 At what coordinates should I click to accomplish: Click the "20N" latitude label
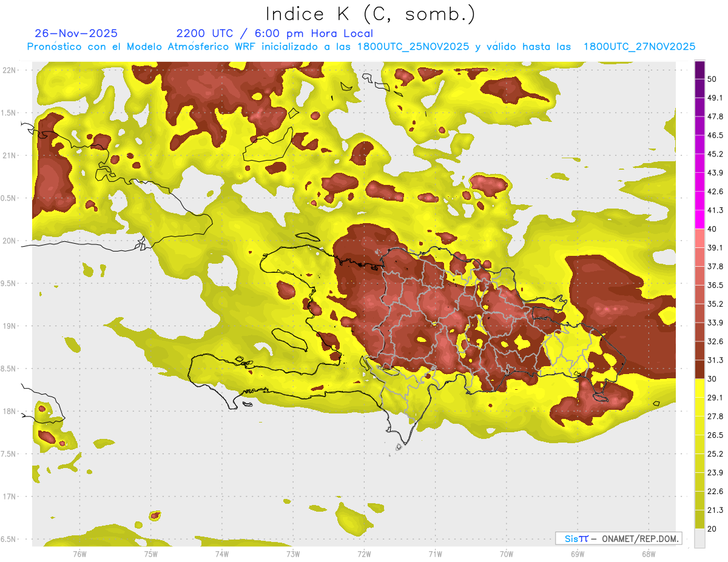click(9, 241)
